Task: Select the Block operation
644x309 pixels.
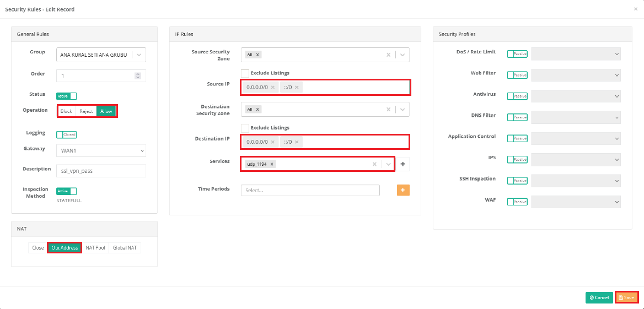Action: click(66, 111)
